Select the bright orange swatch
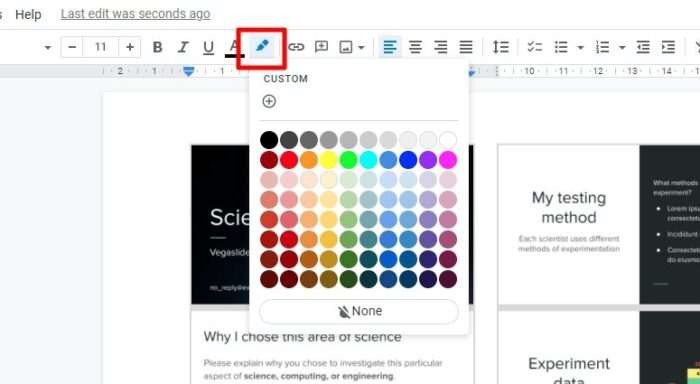 point(309,160)
